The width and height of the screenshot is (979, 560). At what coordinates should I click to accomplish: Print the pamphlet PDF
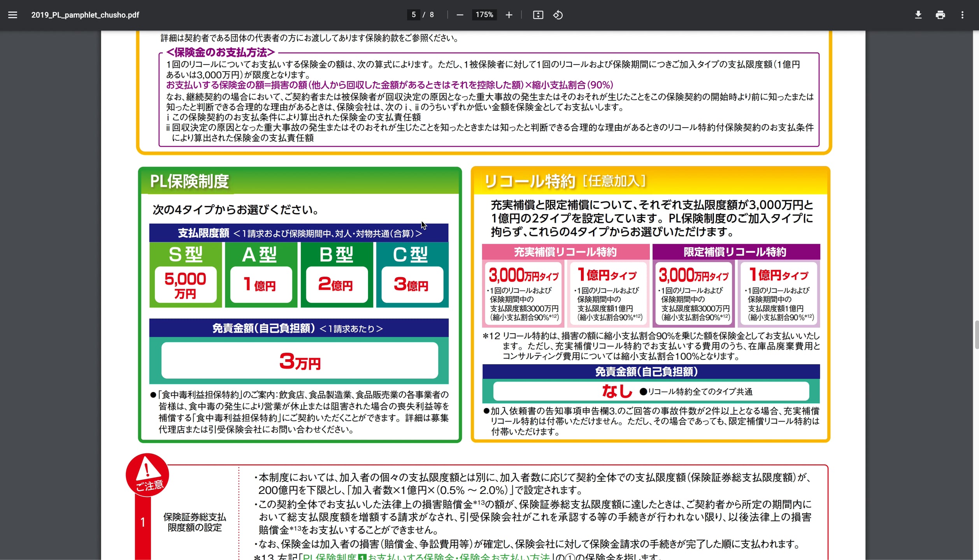point(940,15)
